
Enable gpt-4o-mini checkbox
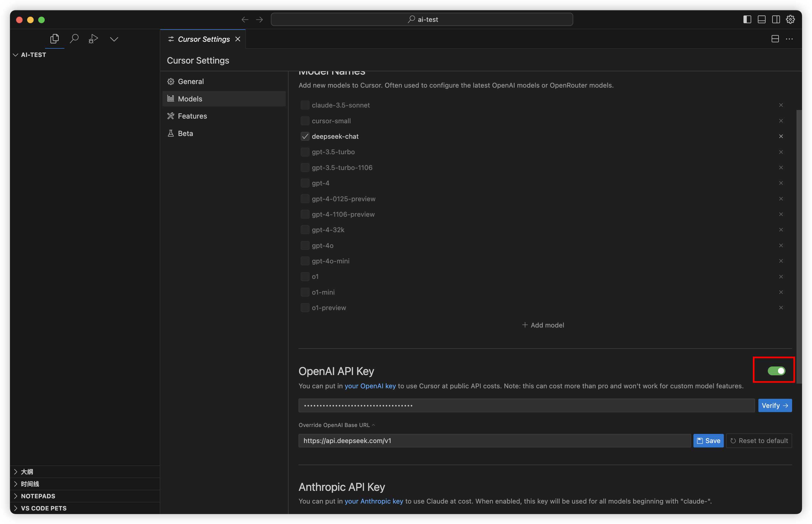click(x=305, y=261)
